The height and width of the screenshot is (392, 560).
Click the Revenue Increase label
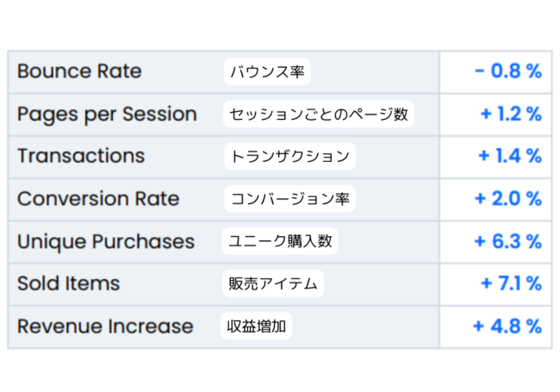pos(105,327)
